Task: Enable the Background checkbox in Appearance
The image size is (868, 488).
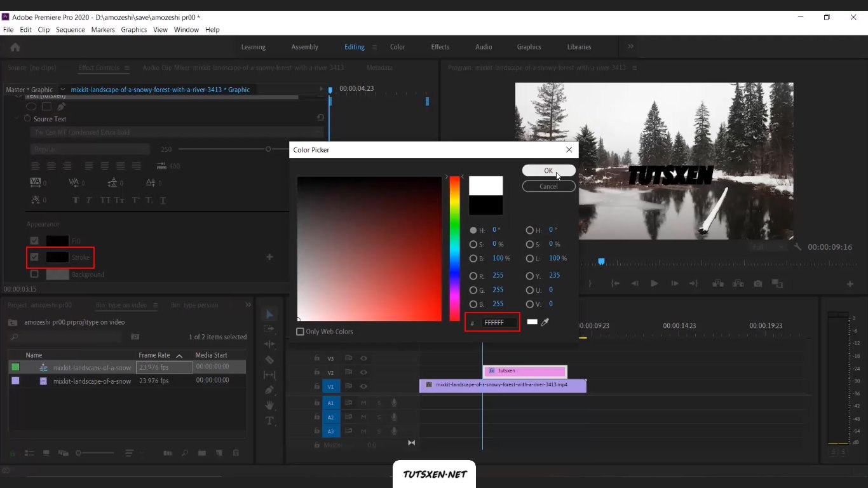Action: click(x=34, y=274)
